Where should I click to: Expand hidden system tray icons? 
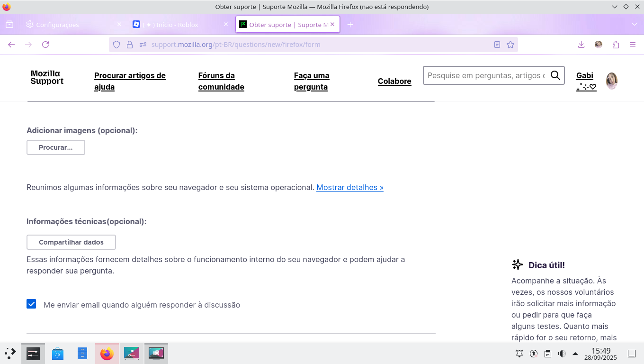tap(575, 354)
